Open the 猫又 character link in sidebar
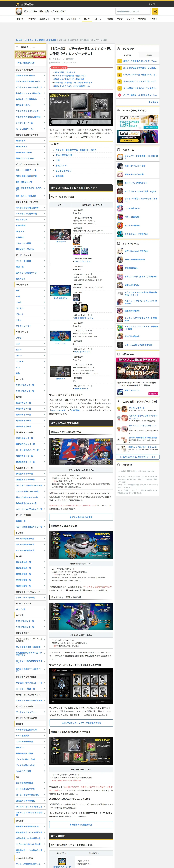The height and width of the screenshot is (868, 174). pyautogui.click(x=30, y=290)
